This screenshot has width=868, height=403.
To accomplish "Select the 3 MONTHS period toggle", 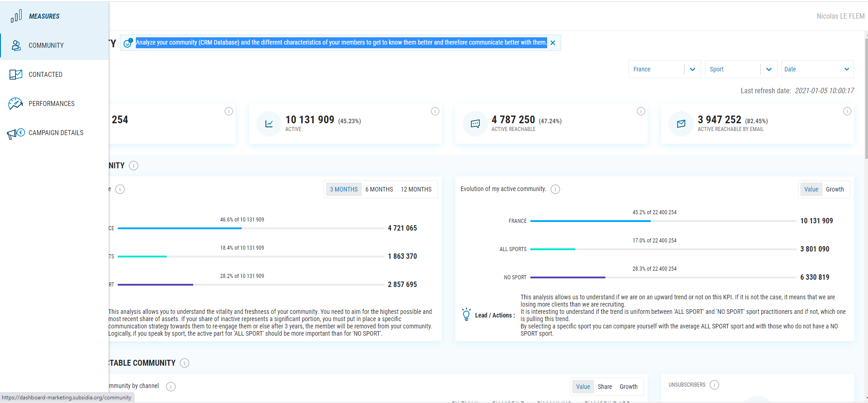I will (344, 190).
